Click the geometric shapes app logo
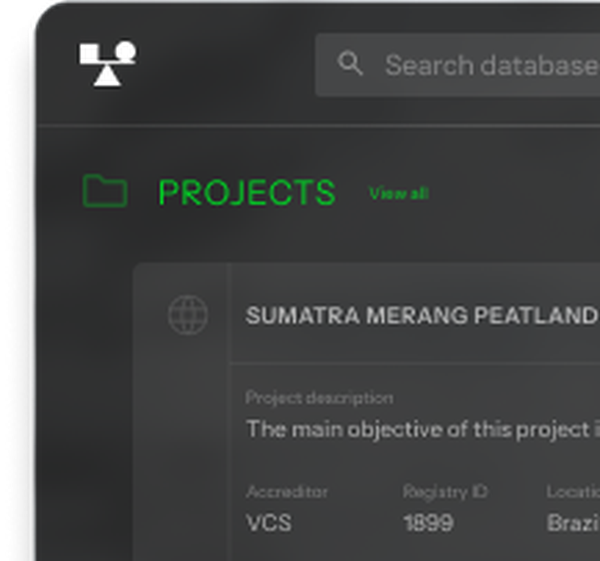The width and height of the screenshot is (600, 561). pyautogui.click(x=108, y=64)
